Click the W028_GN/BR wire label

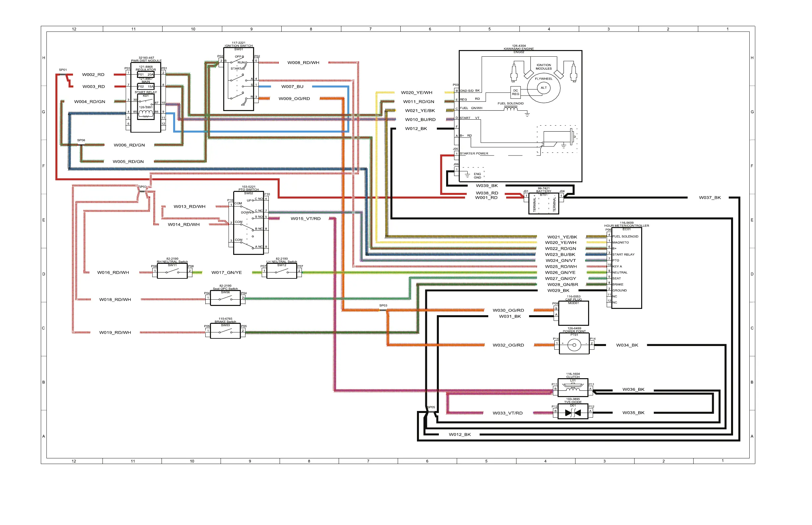(563, 285)
